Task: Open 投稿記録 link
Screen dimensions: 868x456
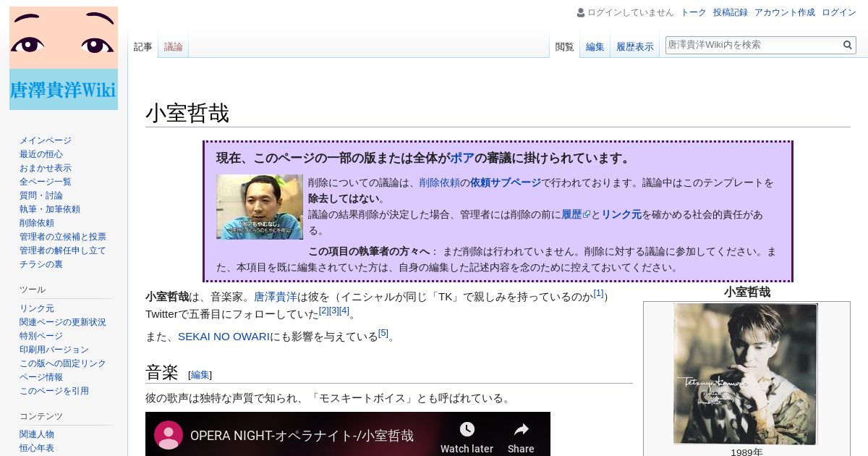Action: point(731,12)
